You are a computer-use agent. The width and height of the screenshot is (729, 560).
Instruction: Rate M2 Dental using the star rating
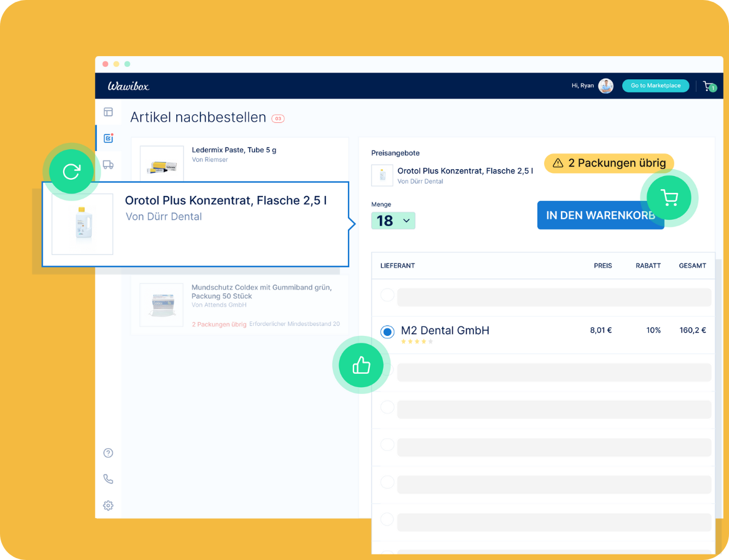pyautogui.click(x=417, y=342)
